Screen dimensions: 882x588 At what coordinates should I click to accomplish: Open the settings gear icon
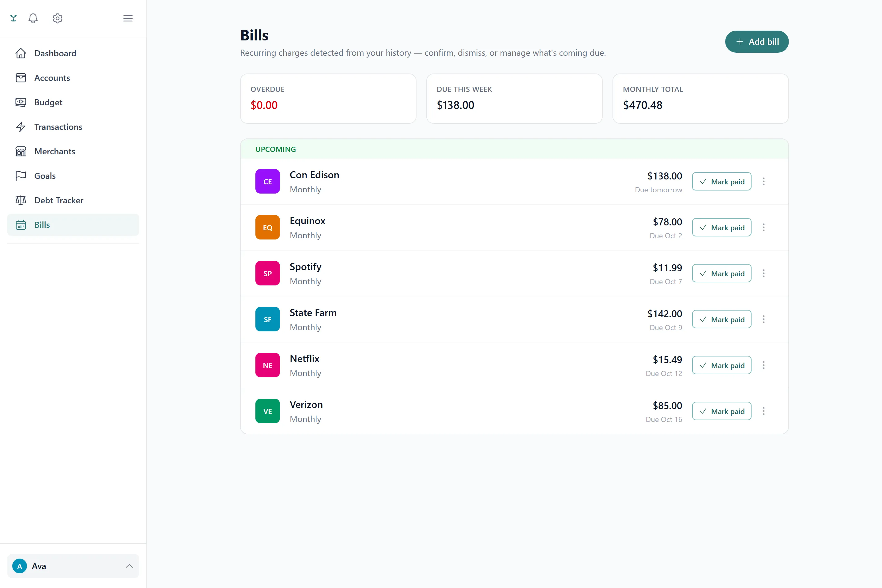pyautogui.click(x=57, y=18)
